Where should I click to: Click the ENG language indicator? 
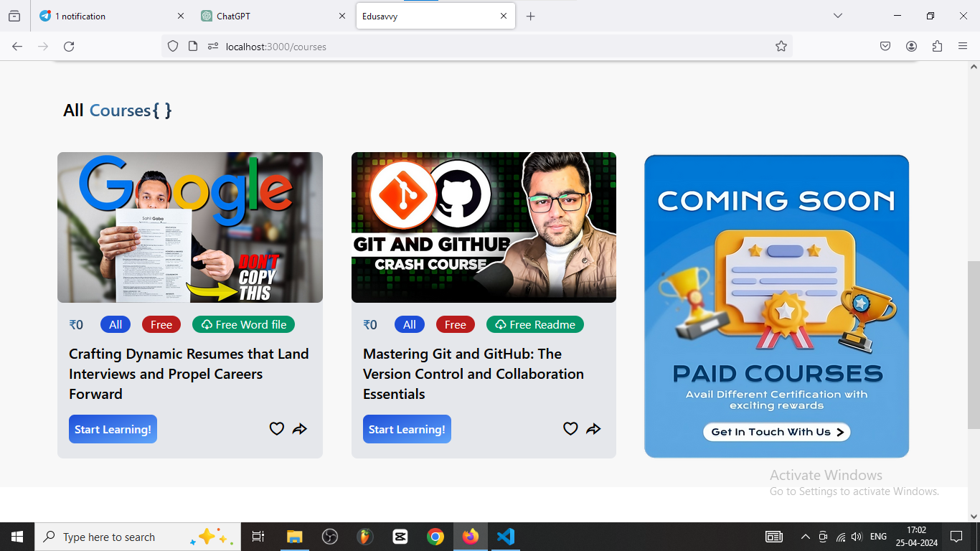(x=878, y=537)
